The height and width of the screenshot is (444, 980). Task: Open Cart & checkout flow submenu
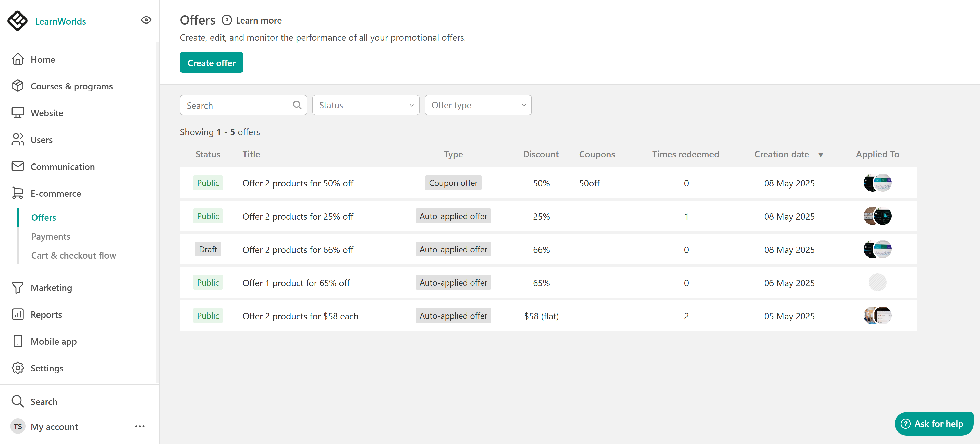point(73,255)
